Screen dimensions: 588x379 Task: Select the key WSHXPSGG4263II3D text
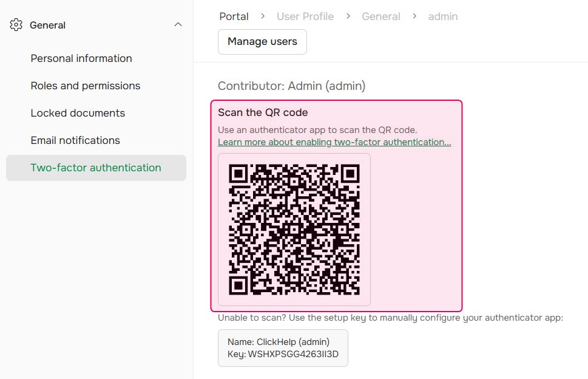coord(283,354)
